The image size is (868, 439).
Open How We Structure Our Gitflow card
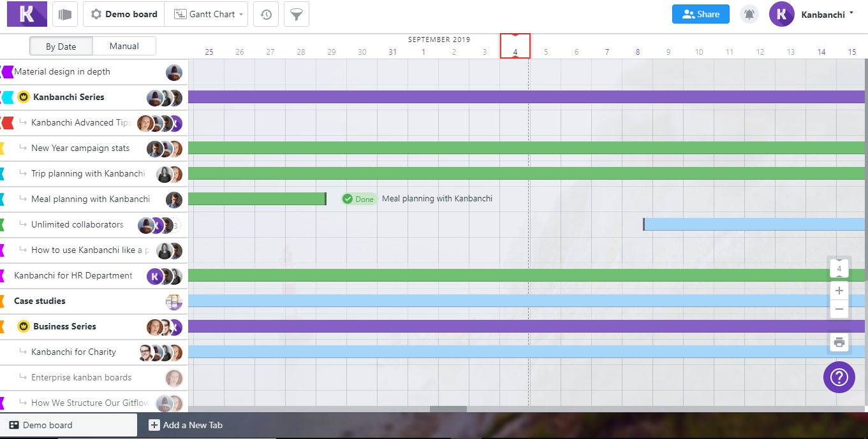point(90,403)
